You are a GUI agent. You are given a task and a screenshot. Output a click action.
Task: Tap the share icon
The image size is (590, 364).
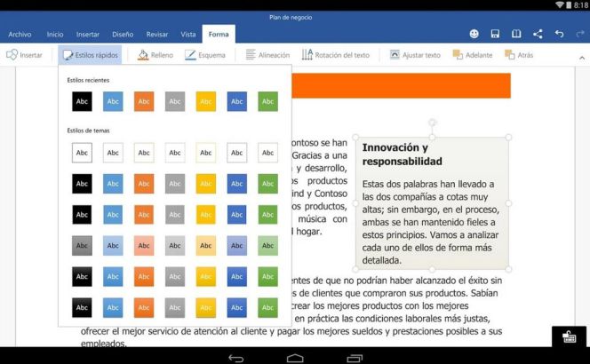[x=538, y=34]
